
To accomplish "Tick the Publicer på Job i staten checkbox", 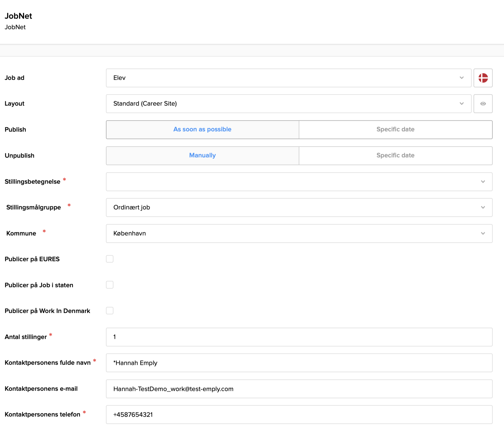I will [110, 285].
